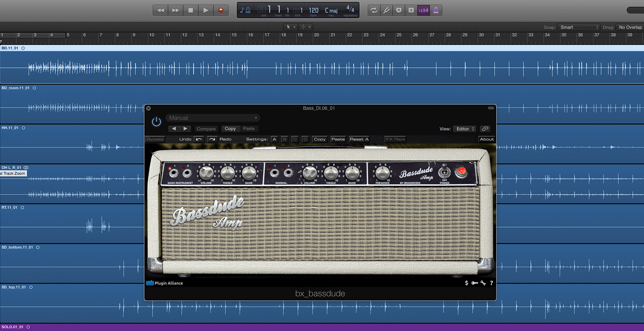Image resolution: width=644 pixels, height=331 pixels.
Task: Toggle the plugin window link button
Action: (485, 129)
